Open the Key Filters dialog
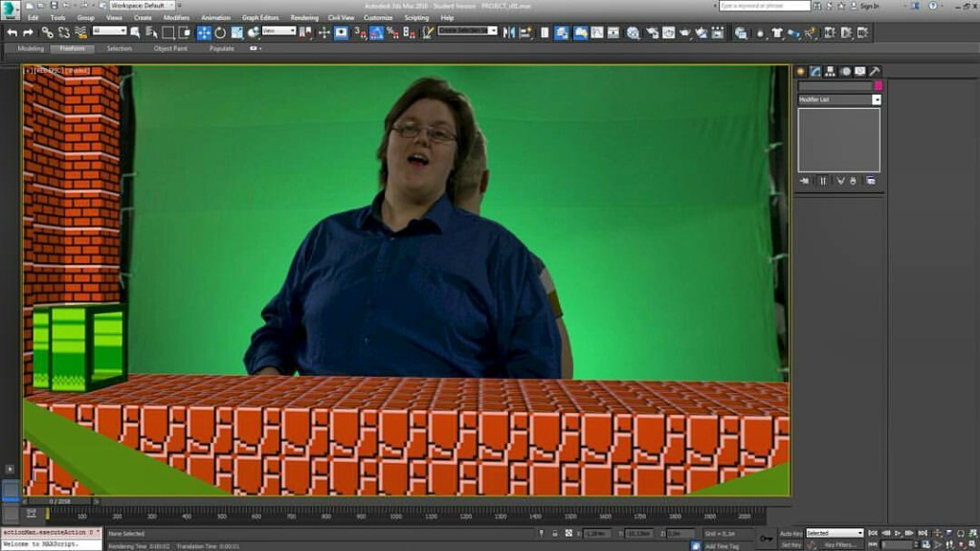980x551 pixels. 838,544
